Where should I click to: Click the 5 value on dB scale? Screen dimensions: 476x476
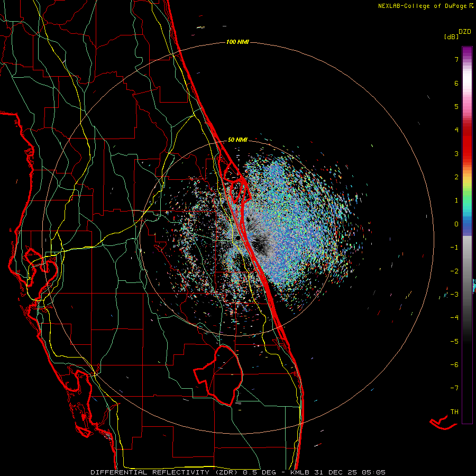456,106
